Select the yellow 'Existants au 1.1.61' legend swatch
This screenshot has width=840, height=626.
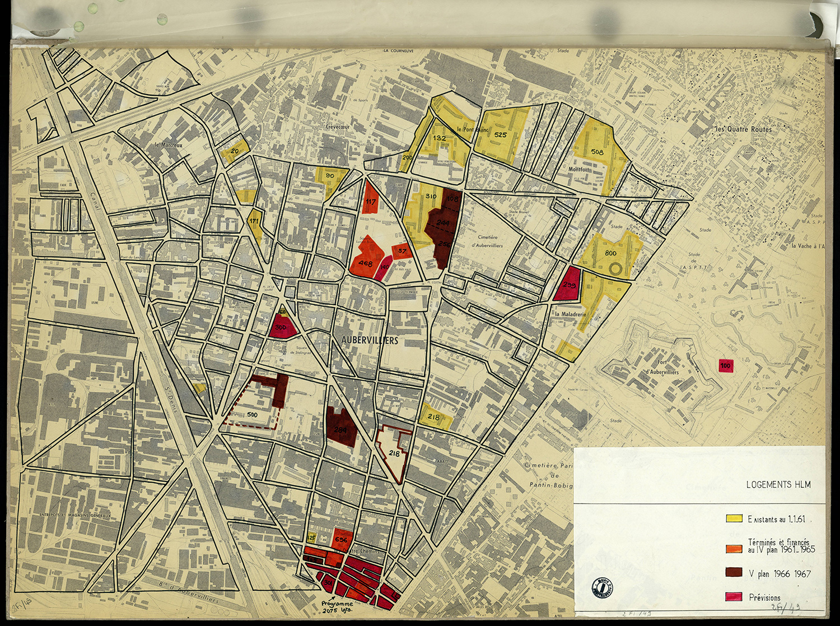click(734, 518)
